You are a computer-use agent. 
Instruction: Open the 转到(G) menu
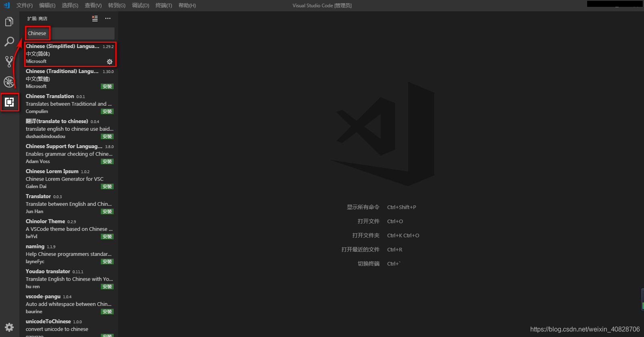pyautogui.click(x=117, y=5)
